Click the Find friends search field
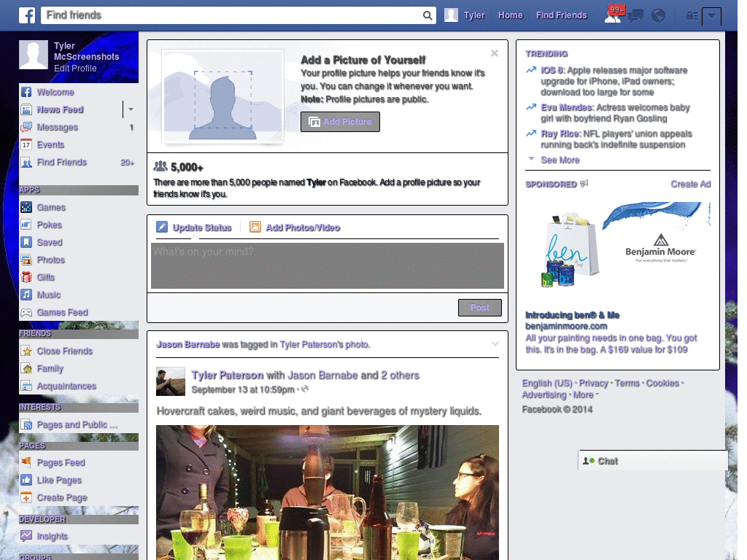The height and width of the screenshot is (560, 747). click(x=219, y=15)
